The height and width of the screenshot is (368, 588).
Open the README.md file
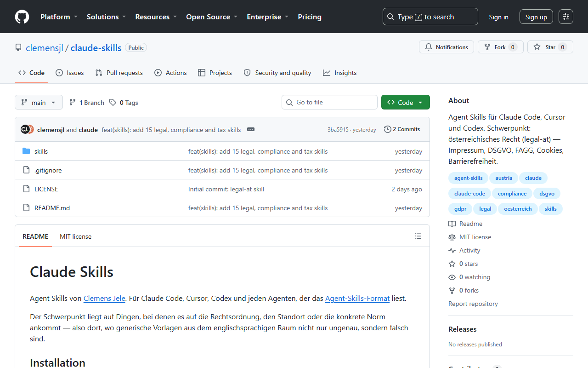click(52, 208)
